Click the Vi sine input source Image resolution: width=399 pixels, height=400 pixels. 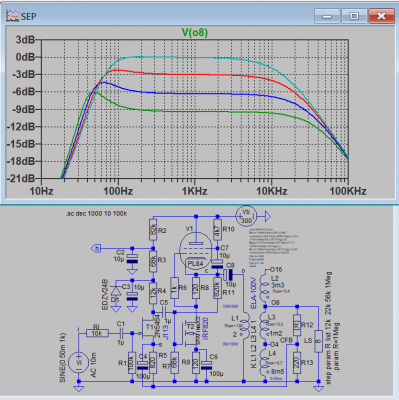[79, 363]
